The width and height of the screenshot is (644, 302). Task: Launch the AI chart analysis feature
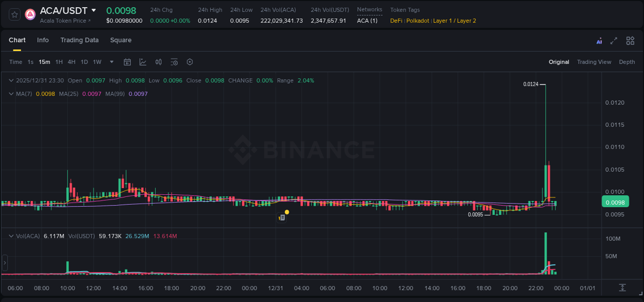[x=599, y=40]
